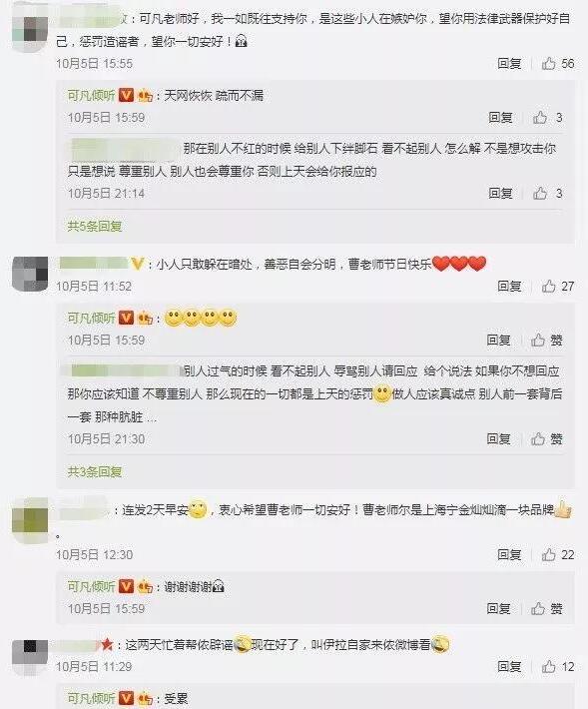The height and width of the screenshot is (709, 588).
Task: Reply to the 11:29 comment via 回复
Action: [x=509, y=666]
